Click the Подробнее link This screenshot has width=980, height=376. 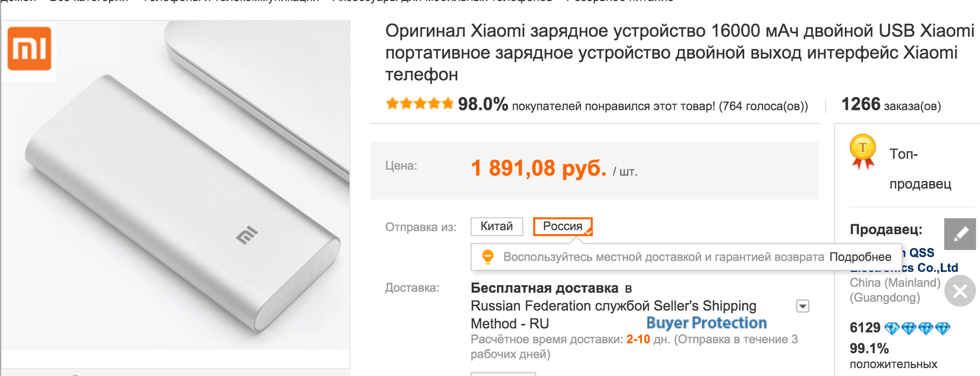point(860,257)
